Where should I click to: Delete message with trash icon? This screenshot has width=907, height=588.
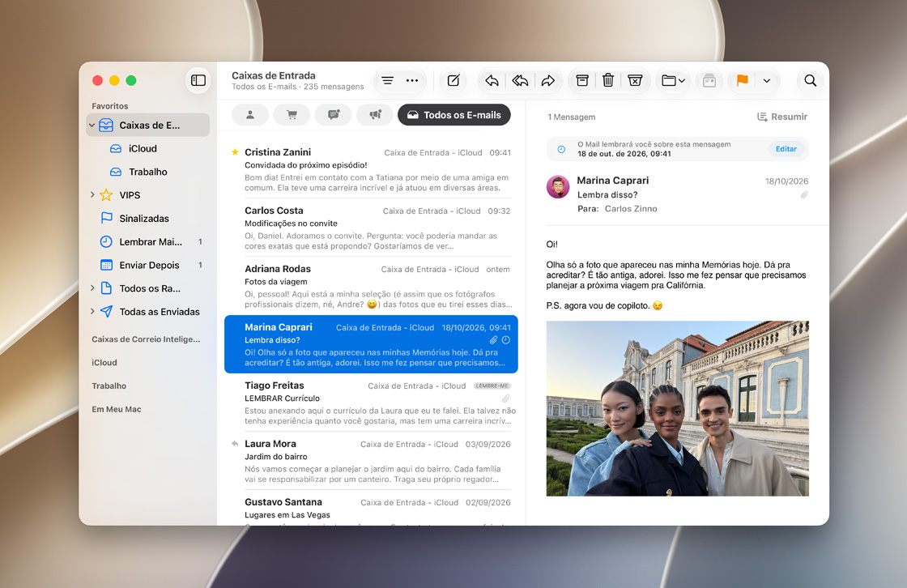coord(608,80)
